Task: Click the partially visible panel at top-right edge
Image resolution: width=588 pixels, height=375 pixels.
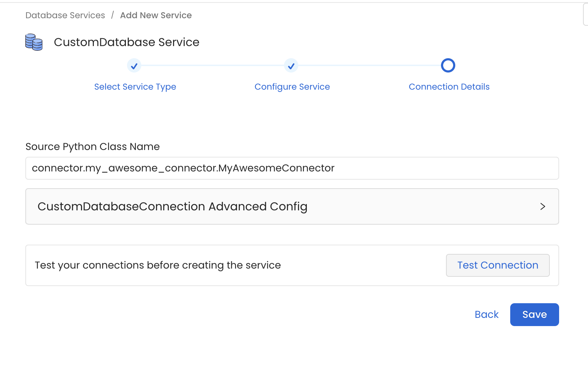Action: 586,14
